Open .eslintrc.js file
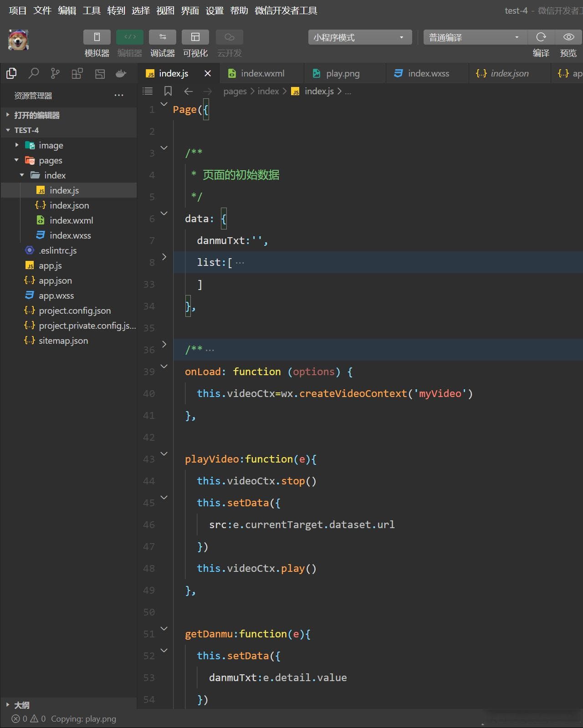 pos(68,250)
